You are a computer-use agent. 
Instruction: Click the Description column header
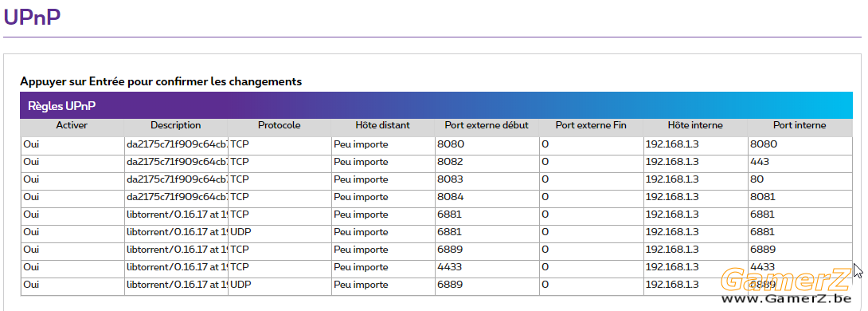(175, 125)
